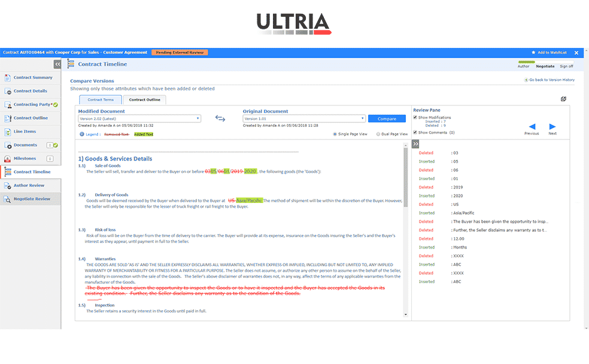Uncheck Show Modifications checkbox

coord(415,117)
